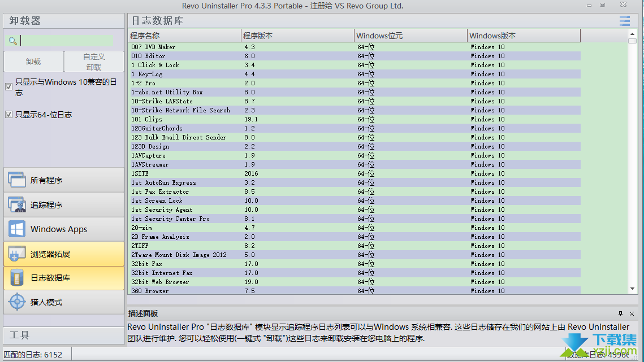Select the 32bit Internet Fax row
This screenshot has width=644, height=362.
[355, 273]
